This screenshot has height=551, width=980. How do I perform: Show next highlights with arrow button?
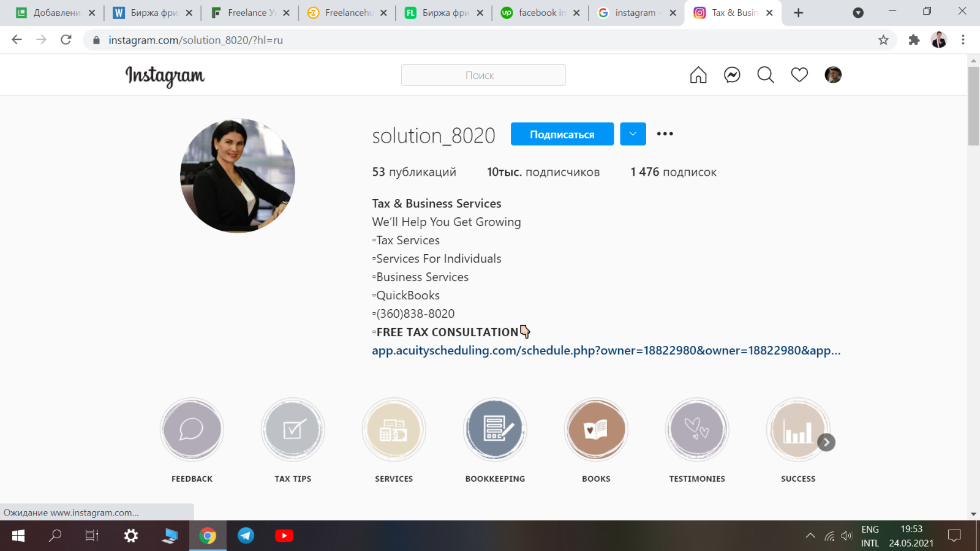826,442
